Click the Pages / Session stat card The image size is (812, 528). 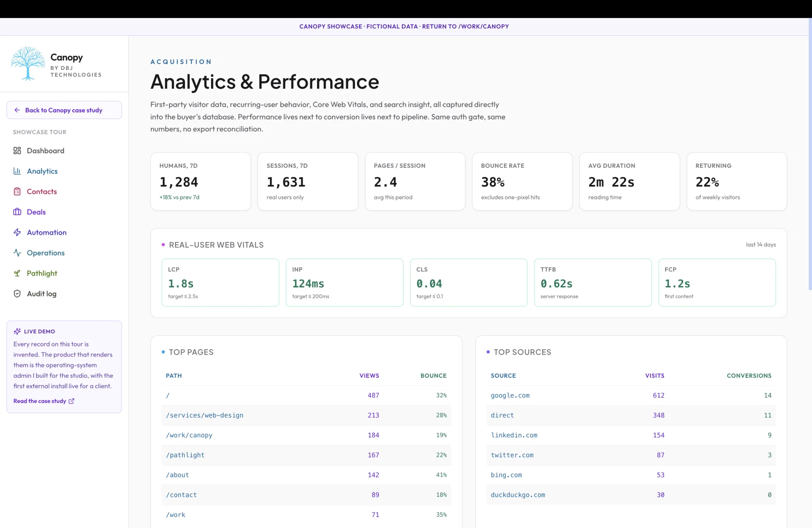415,181
